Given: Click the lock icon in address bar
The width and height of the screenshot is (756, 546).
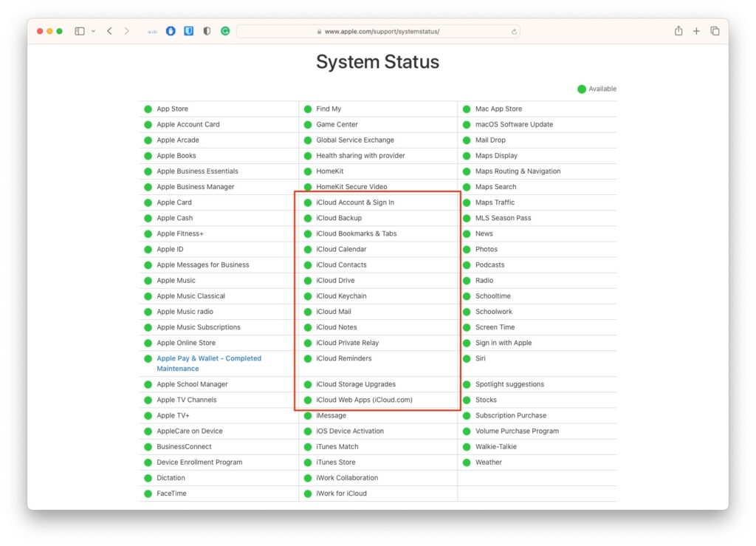Looking at the screenshot, I should coord(319,32).
